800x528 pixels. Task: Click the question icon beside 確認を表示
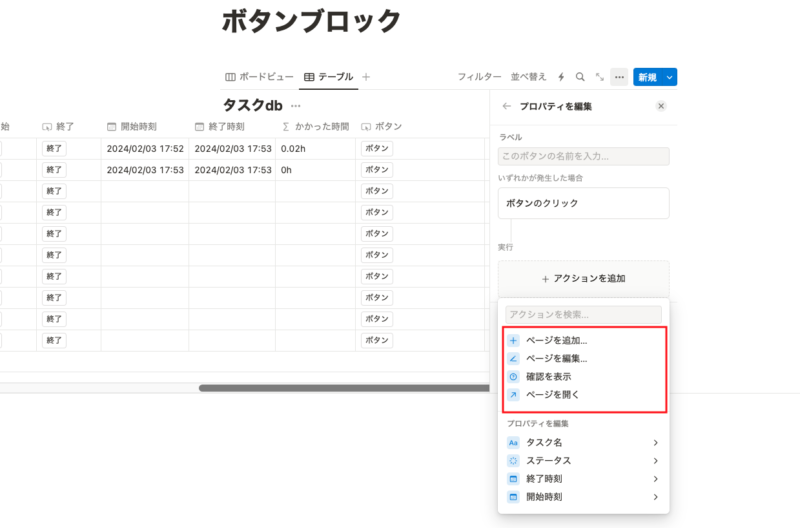coord(513,376)
